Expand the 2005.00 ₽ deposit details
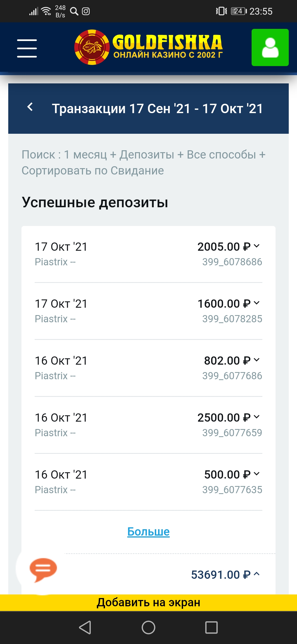Screen dimensions: 297x644 click(x=256, y=246)
